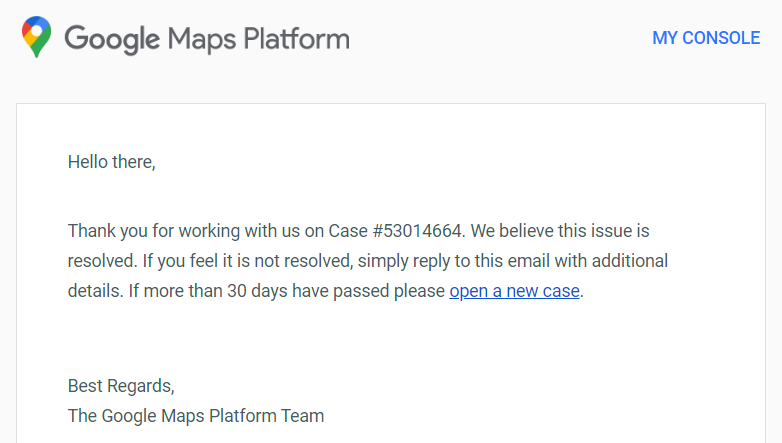Follow the open a new case link
Viewport: 782px width, 443px height.
point(514,291)
